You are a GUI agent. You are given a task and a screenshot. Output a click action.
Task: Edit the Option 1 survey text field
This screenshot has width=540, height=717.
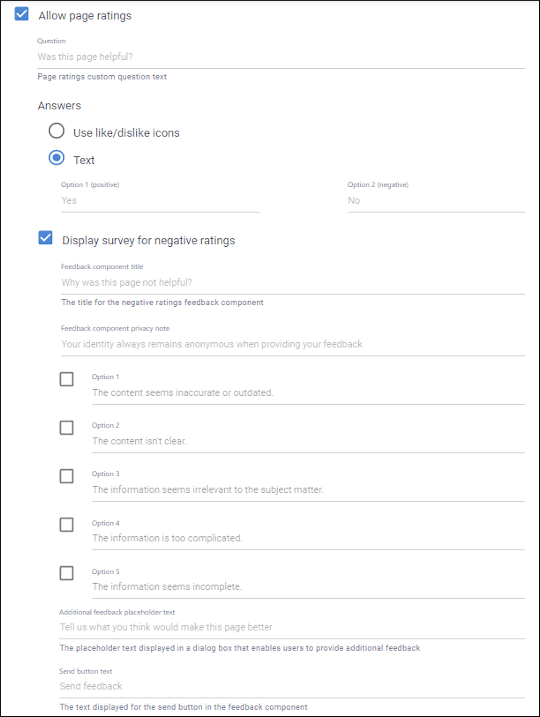pyautogui.click(x=308, y=393)
